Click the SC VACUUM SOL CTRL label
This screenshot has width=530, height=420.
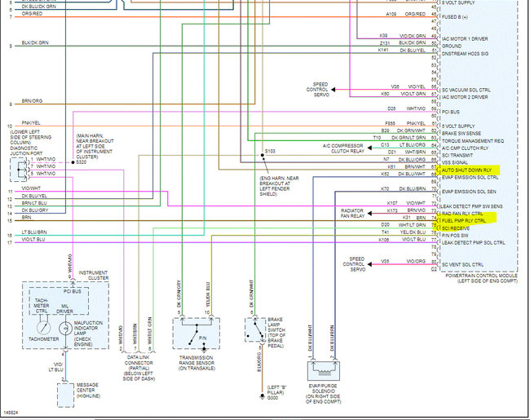pos(466,90)
